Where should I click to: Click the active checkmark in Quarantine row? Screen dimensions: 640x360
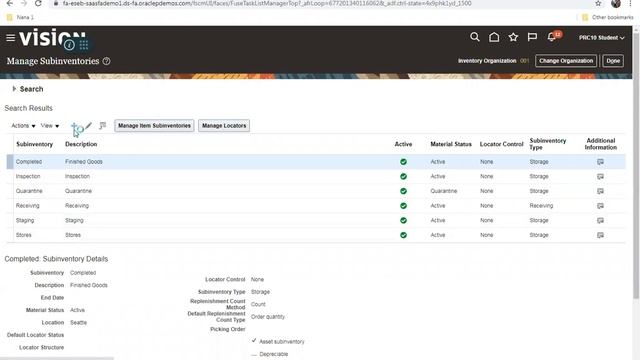pyautogui.click(x=403, y=191)
